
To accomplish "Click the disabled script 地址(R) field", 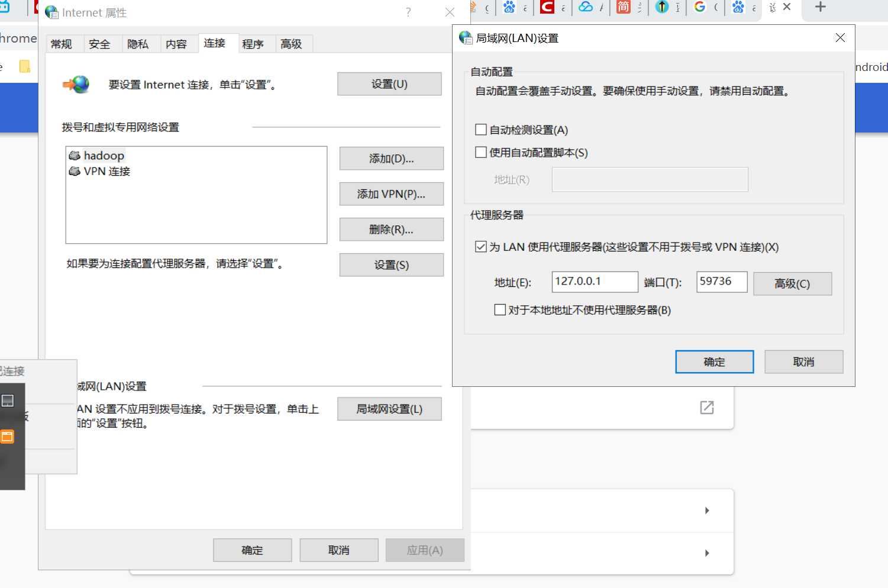I will pyautogui.click(x=650, y=179).
